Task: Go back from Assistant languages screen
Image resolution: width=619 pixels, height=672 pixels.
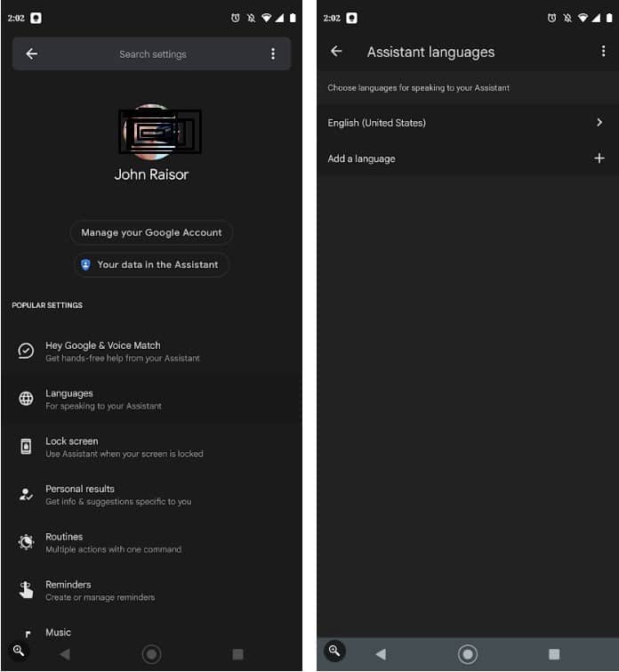Action: [x=336, y=52]
